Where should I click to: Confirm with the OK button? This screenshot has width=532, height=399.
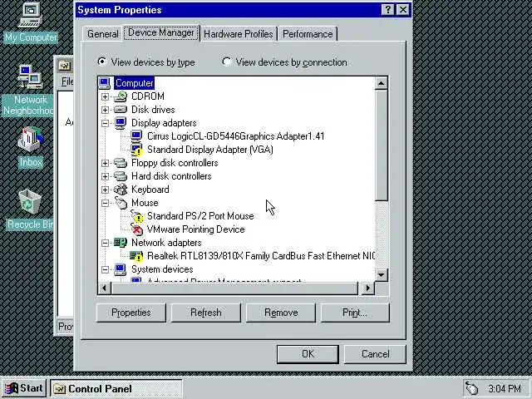tap(308, 354)
